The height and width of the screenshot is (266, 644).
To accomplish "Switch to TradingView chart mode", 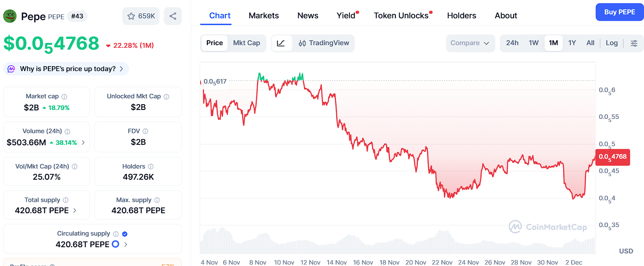I will click(x=324, y=43).
